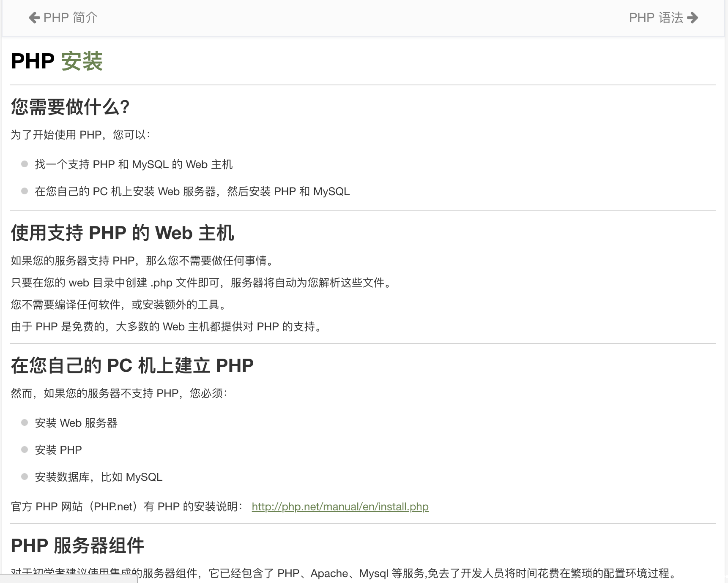
Task: Click the left arrow icon beside PHP 简介
Action: pos(34,18)
